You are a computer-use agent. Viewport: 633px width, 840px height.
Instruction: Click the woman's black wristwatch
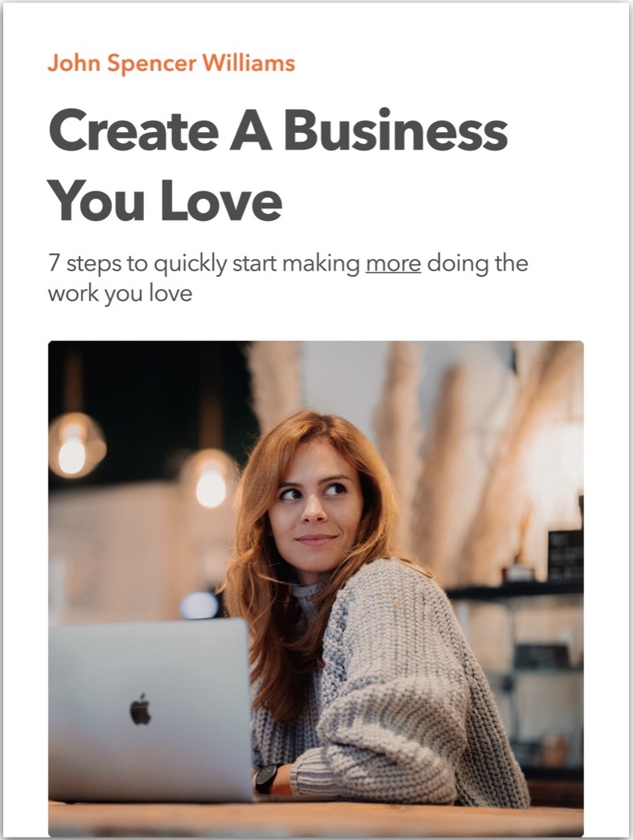267,778
